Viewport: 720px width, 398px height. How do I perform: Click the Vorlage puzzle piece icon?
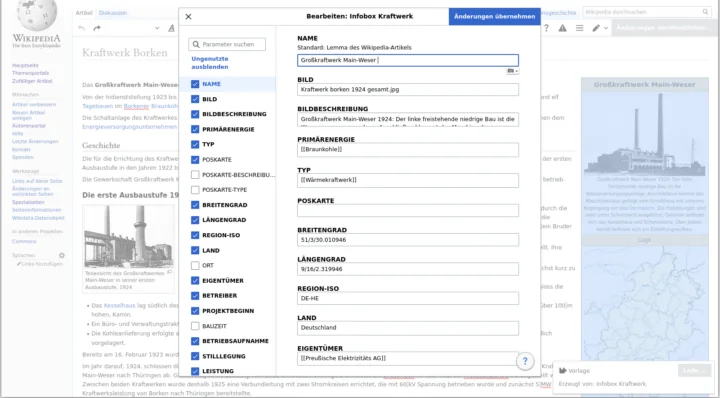pyautogui.click(x=562, y=370)
